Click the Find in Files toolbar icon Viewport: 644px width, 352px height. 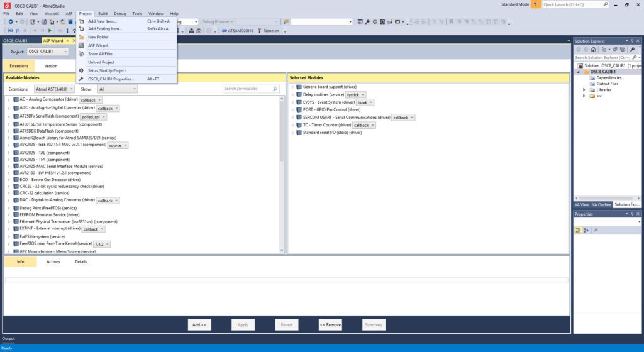pyautogui.click(x=286, y=22)
